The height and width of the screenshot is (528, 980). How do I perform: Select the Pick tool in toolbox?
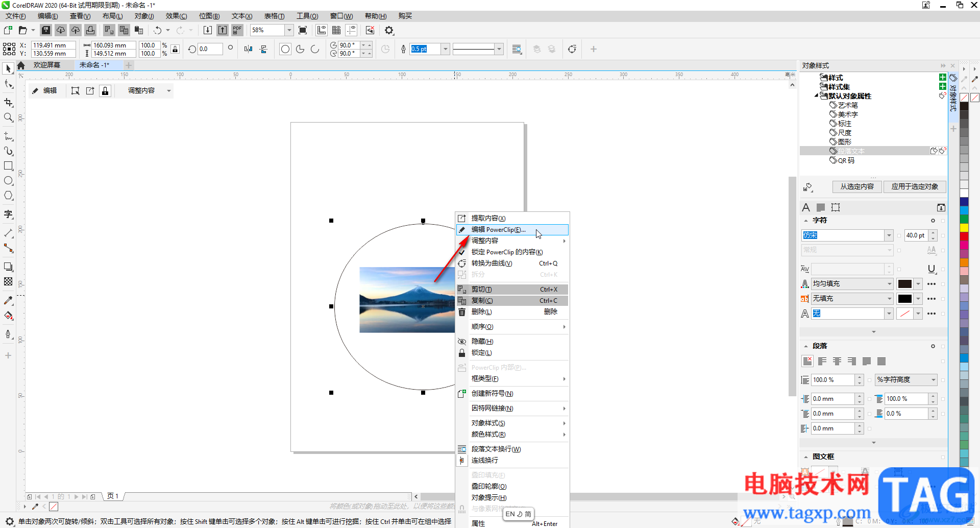coord(8,68)
